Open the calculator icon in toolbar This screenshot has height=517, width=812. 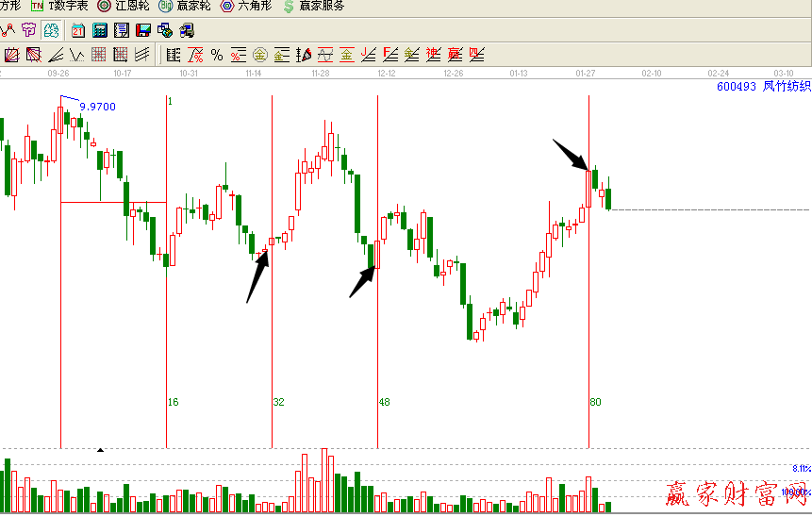[99, 30]
